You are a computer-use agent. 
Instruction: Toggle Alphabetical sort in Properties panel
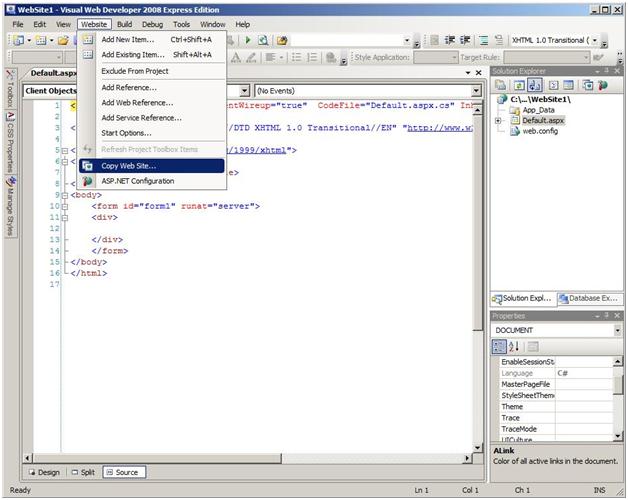pyautogui.click(x=515, y=346)
